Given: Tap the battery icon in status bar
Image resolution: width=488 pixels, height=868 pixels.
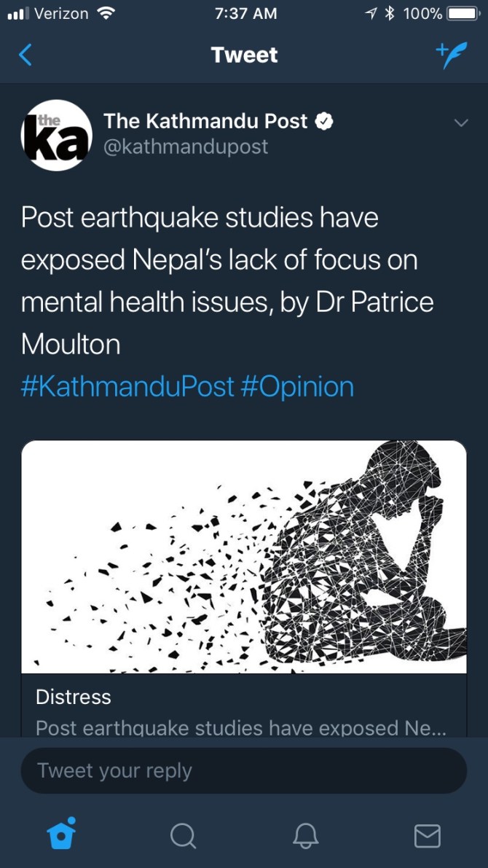Looking at the screenshot, I should (461, 13).
